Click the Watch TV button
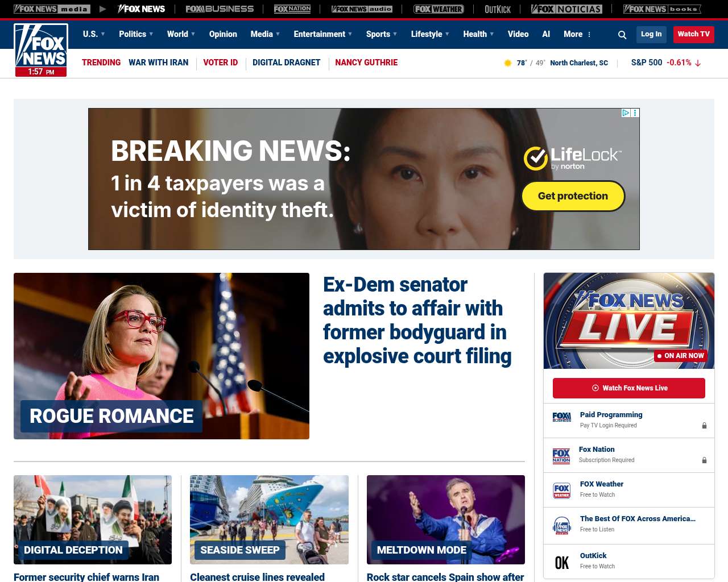 coord(693,34)
